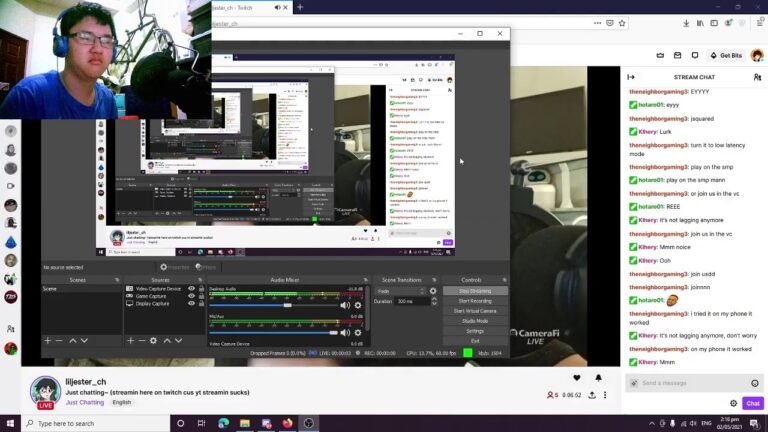The width and height of the screenshot is (768, 432).
Task: Mute Desktop Audio speaker icon
Action: [x=345, y=305]
